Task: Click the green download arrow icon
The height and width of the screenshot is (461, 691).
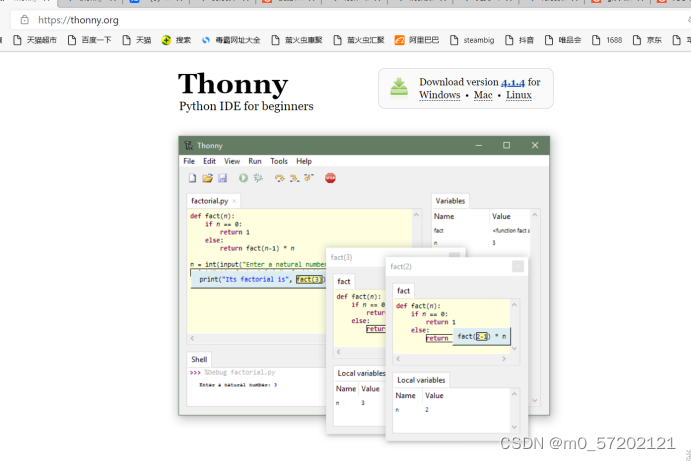Action: [399, 87]
